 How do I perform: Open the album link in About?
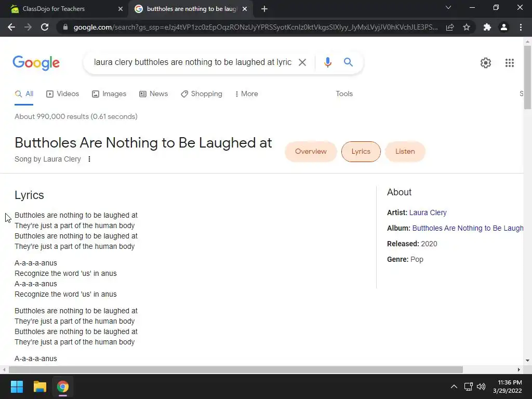tap(468, 229)
